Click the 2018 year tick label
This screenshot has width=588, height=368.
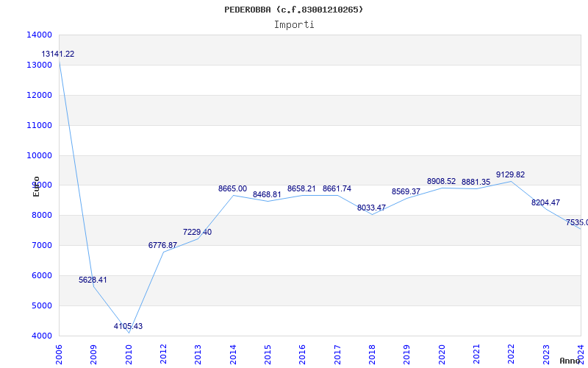pos(372,351)
